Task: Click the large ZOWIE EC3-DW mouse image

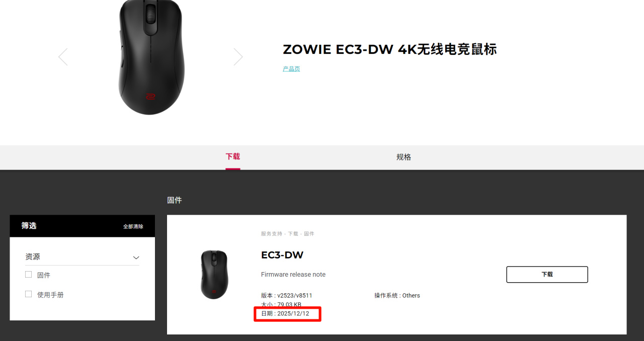Action: pyautogui.click(x=151, y=57)
